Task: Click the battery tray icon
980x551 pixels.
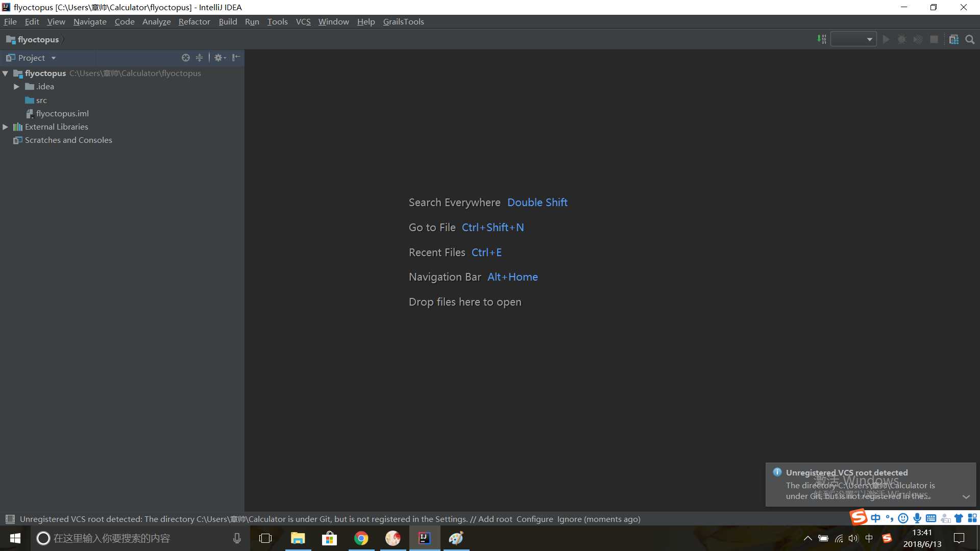Action: click(x=823, y=538)
